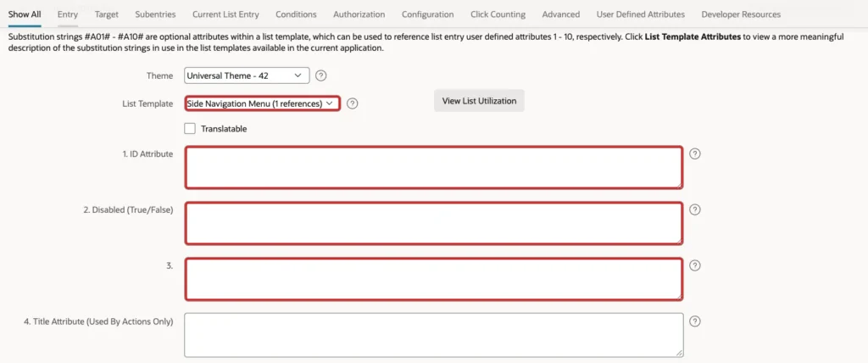Viewport: 868px width, 363px height.
Task: Open the Developer Resources tab
Action: click(741, 14)
